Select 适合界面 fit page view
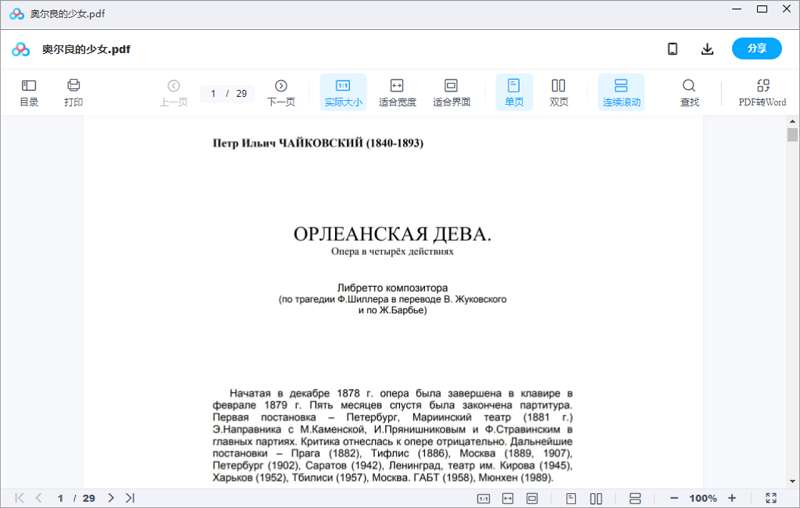Screen dimensions: 800x508 451,93
